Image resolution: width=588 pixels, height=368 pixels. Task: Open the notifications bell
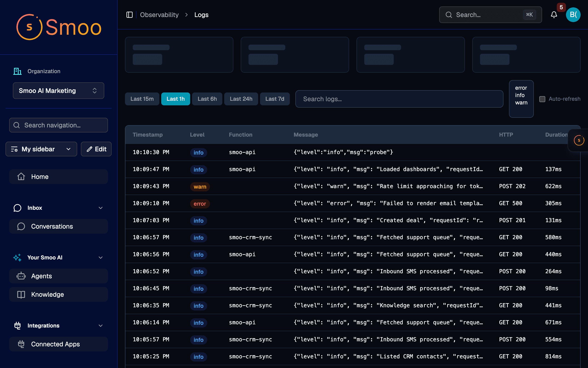point(554,15)
